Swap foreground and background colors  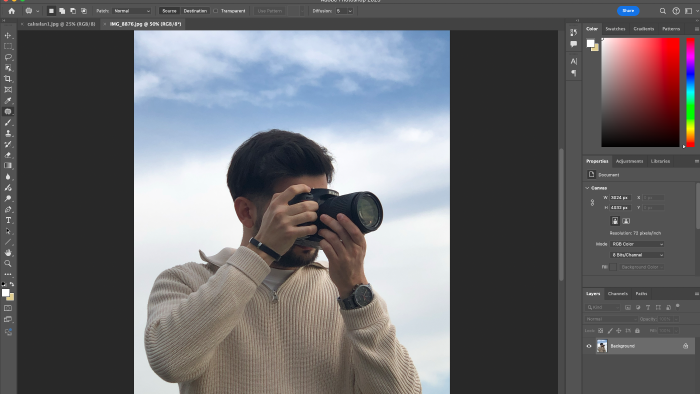click(12, 284)
